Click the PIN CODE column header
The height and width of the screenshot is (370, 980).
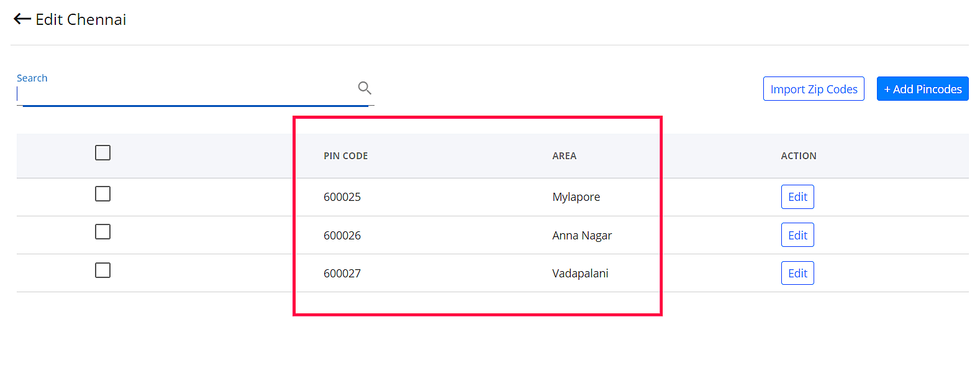click(x=346, y=156)
